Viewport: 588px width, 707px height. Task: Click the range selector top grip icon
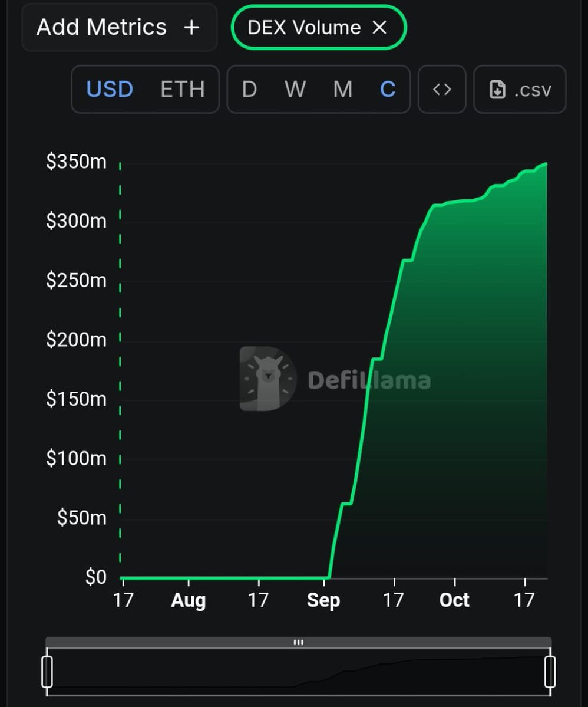[x=298, y=642]
